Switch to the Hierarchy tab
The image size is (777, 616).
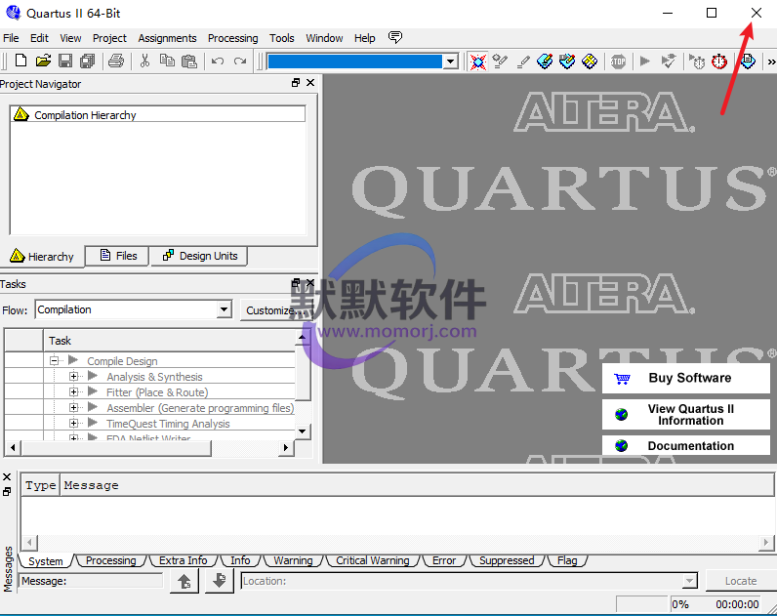[x=42, y=256]
